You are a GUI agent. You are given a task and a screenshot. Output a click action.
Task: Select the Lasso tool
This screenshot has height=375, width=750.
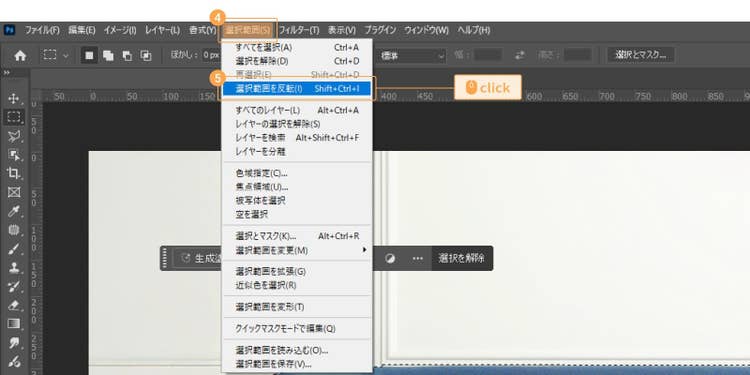point(14,136)
